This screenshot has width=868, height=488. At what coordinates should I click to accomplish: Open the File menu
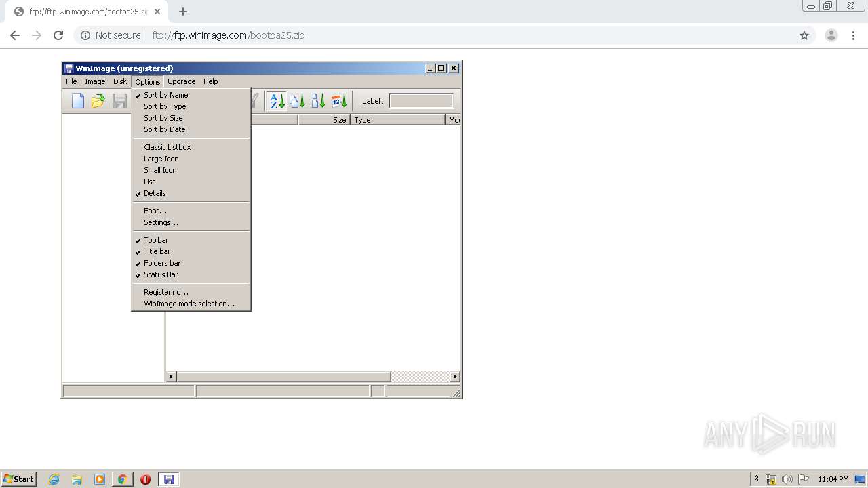71,81
